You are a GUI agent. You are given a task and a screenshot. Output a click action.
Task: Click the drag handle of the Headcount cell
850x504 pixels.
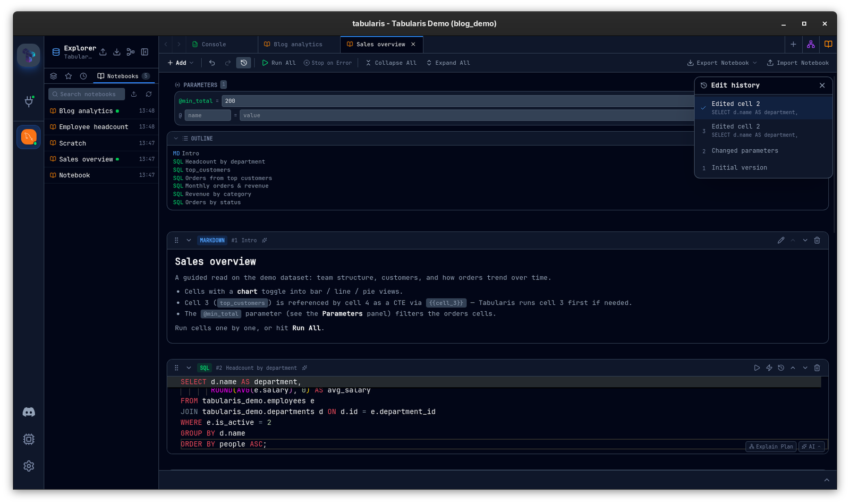[x=176, y=368]
